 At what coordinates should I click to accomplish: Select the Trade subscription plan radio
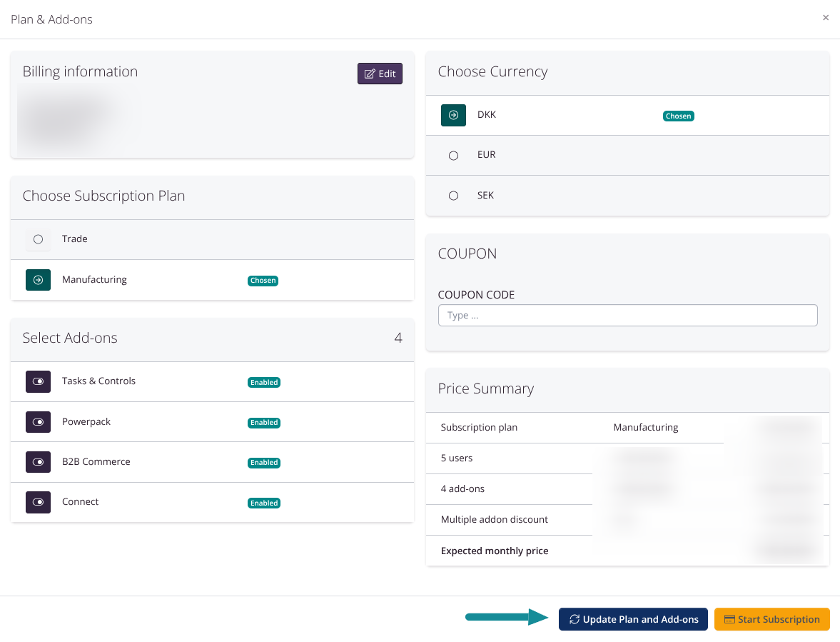pyautogui.click(x=38, y=239)
